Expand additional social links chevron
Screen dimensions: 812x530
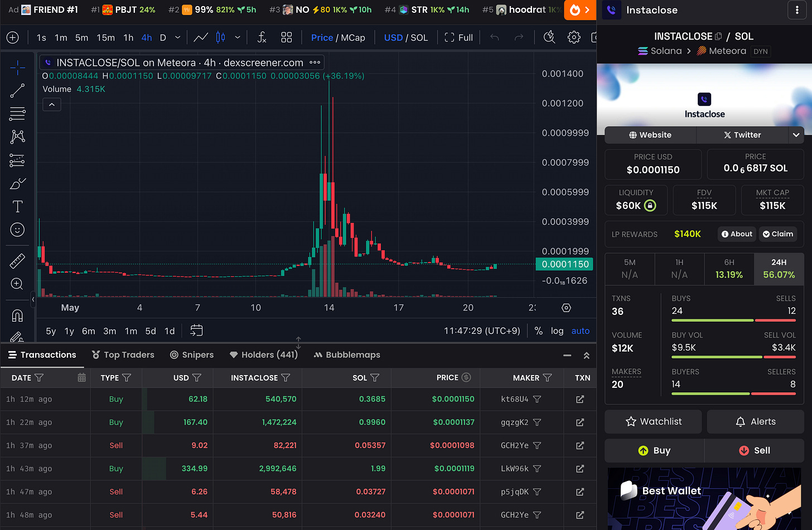pos(796,135)
